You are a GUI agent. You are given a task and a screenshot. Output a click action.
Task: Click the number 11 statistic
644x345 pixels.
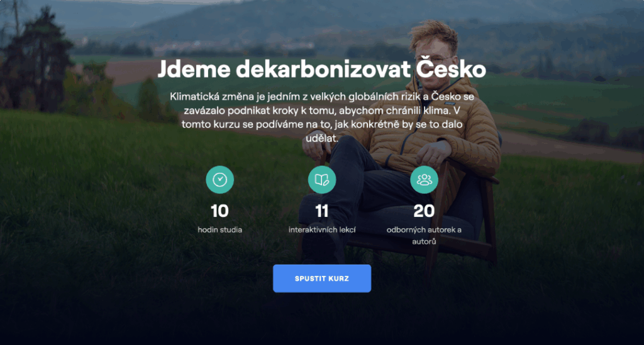(x=322, y=211)
